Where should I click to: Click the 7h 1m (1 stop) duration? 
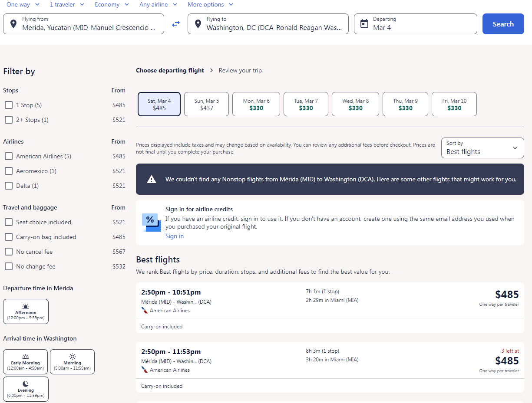coord(323,292)
